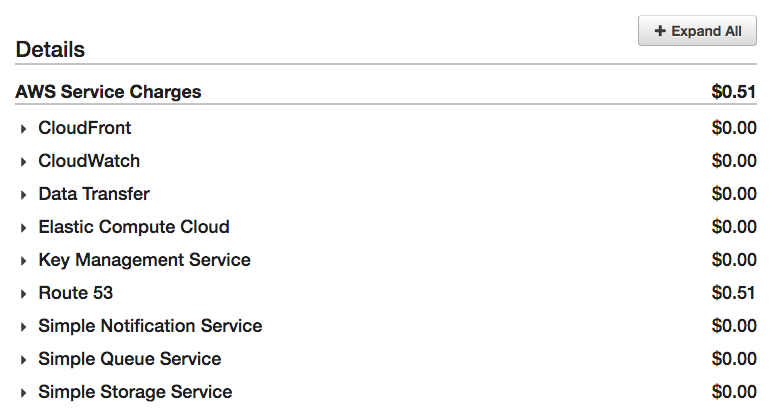This screenshot has width=774, height=418.
Task: Open the Route 53 service label
Action: coord(76,293)
